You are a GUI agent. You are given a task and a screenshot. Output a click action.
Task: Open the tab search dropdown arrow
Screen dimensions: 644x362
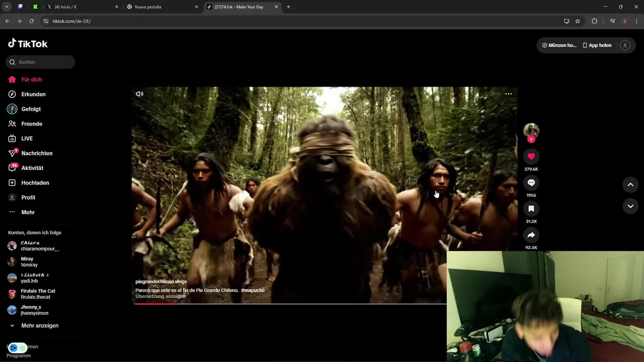pyautogui.click(x=7, y=7)
